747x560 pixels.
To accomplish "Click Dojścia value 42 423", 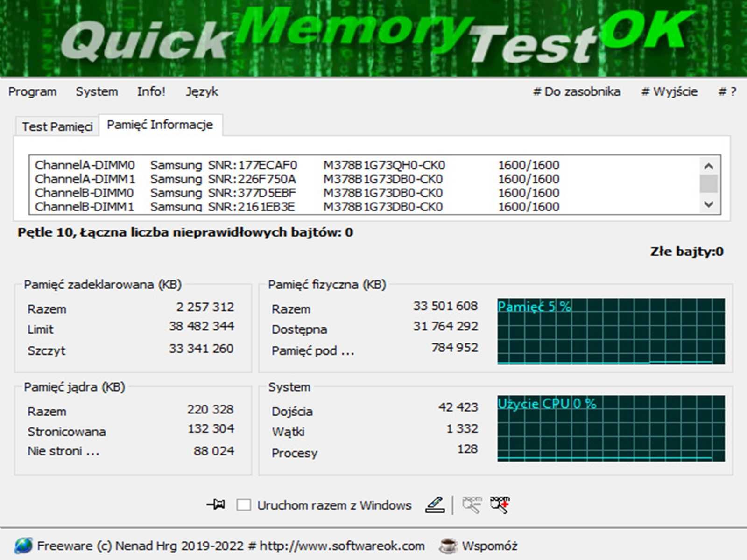I will pyautogui.click(x=458, y=407).
